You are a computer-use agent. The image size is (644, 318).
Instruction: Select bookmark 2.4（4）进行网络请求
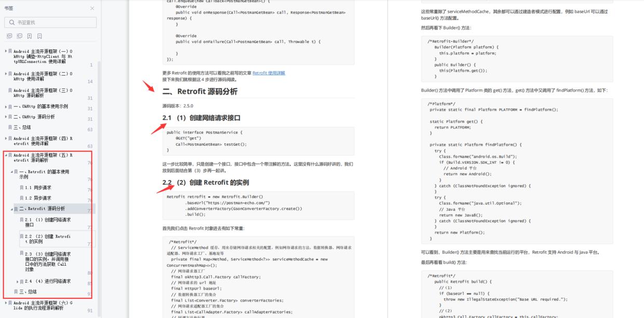(48, 281)
